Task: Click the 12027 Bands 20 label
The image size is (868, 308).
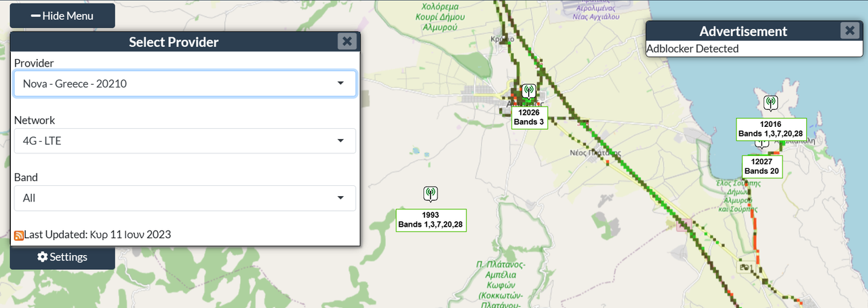Action: (x=763, y=166)
